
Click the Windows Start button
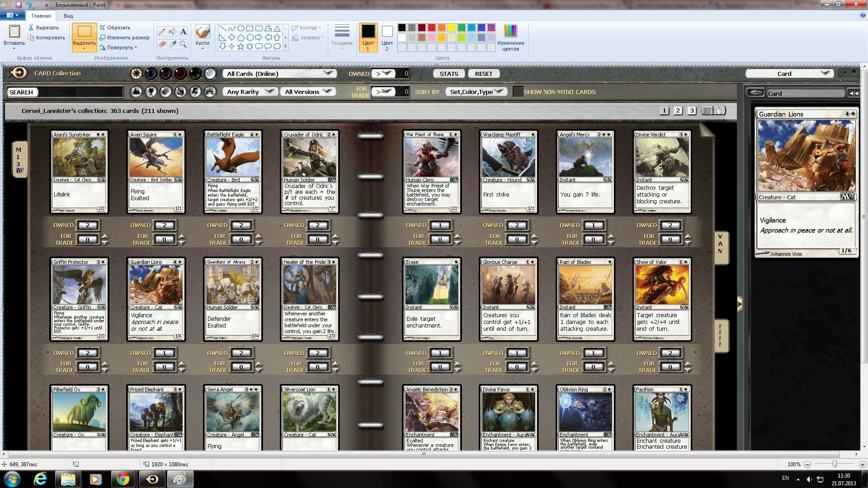tap(12, 479)
